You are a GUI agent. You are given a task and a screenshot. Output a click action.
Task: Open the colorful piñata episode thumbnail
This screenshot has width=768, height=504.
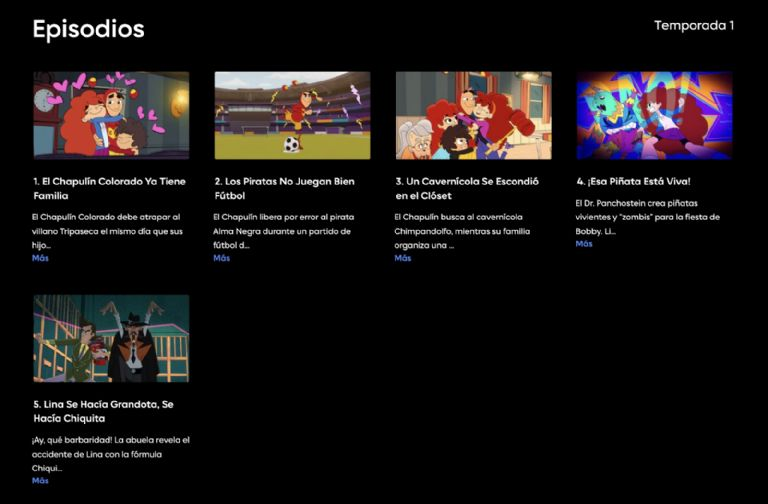tap(654, 116)
